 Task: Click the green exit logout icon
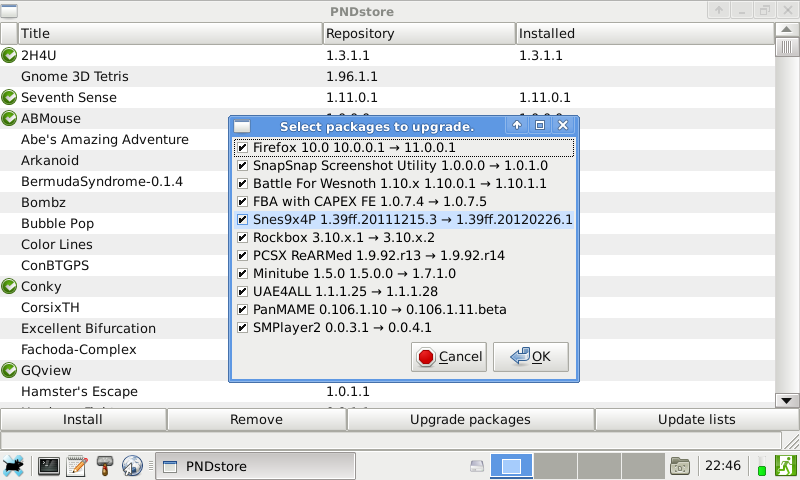click(786, 466)
